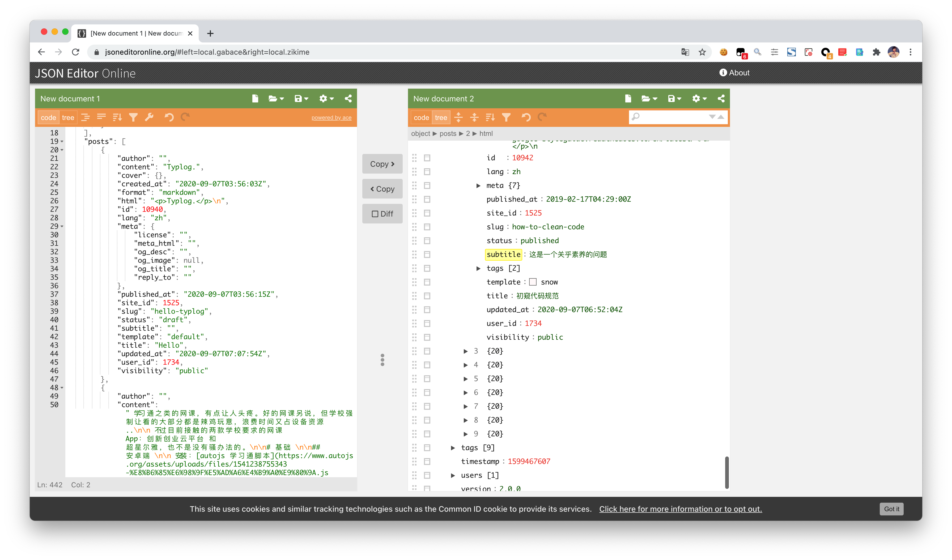
Task: Switch left panel to code mode
Action: point(48,117)
